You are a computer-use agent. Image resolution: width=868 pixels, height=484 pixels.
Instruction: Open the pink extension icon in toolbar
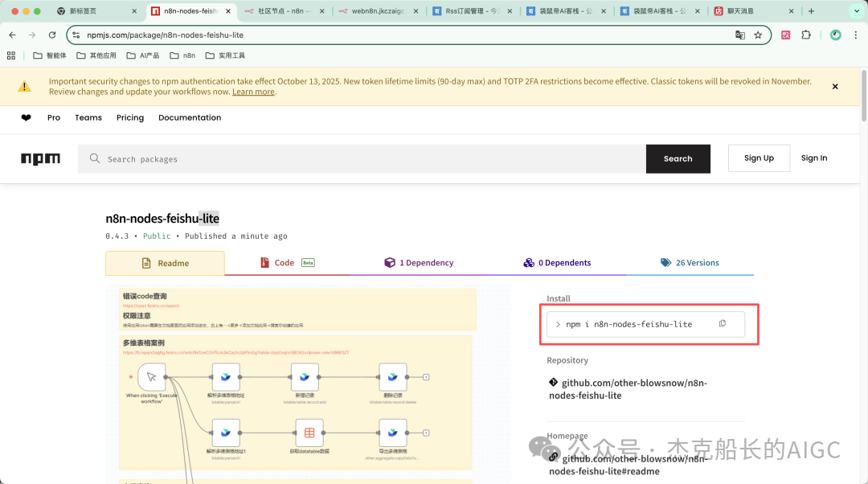785,35
